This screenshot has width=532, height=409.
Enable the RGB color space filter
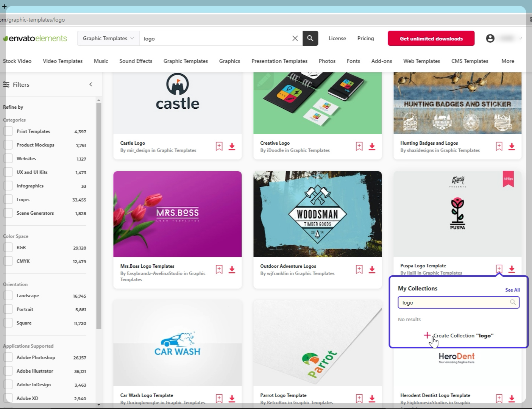8,248
